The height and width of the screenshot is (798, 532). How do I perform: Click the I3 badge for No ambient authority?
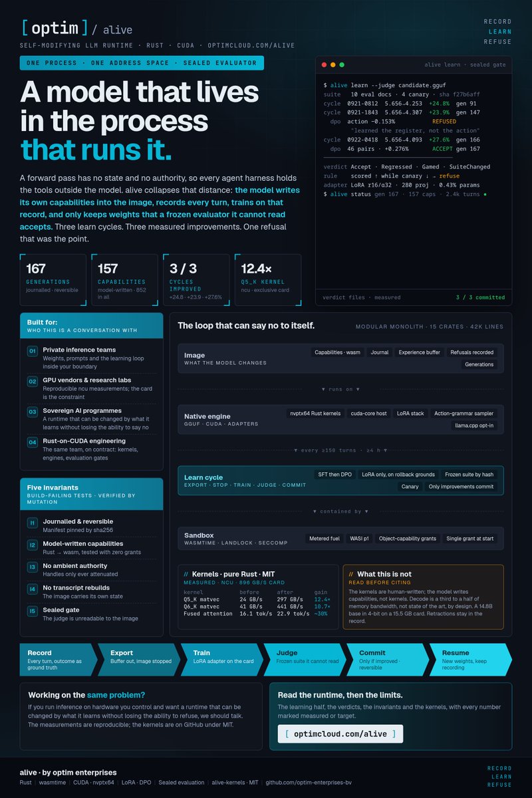(32, 567)
